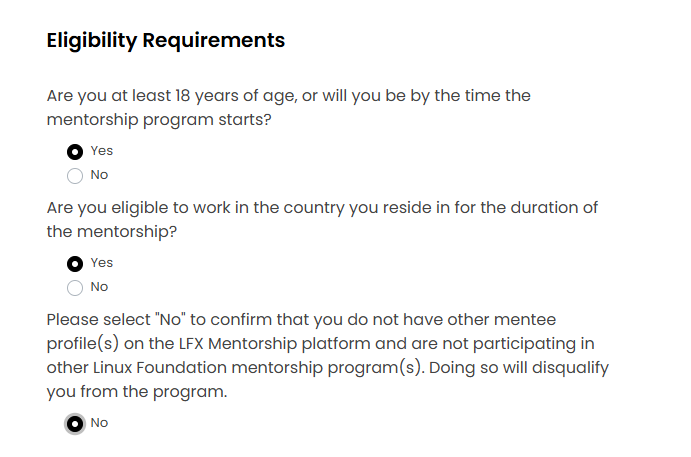The image size is (691, 457).
Task: Select the "No" radio button for age question
Action: 75,176
